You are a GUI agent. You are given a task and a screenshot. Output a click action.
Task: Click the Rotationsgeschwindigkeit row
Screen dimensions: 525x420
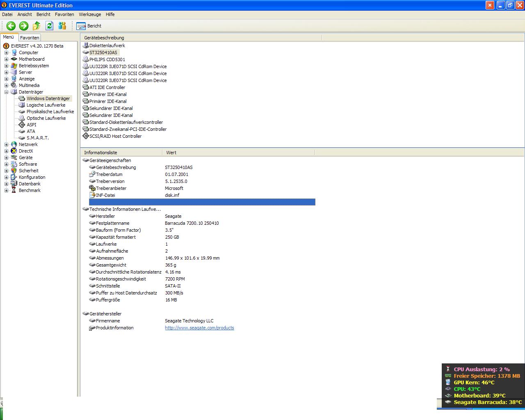(202, 279)
